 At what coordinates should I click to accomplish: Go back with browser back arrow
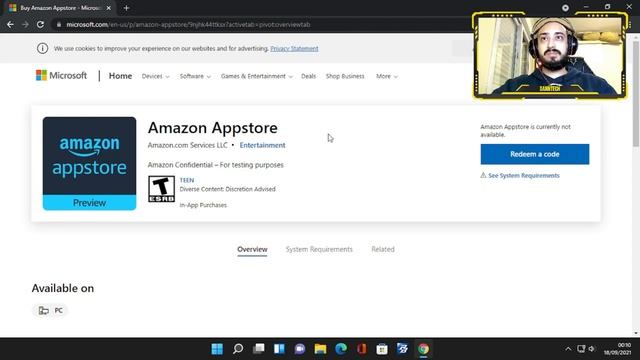(10, 24)
